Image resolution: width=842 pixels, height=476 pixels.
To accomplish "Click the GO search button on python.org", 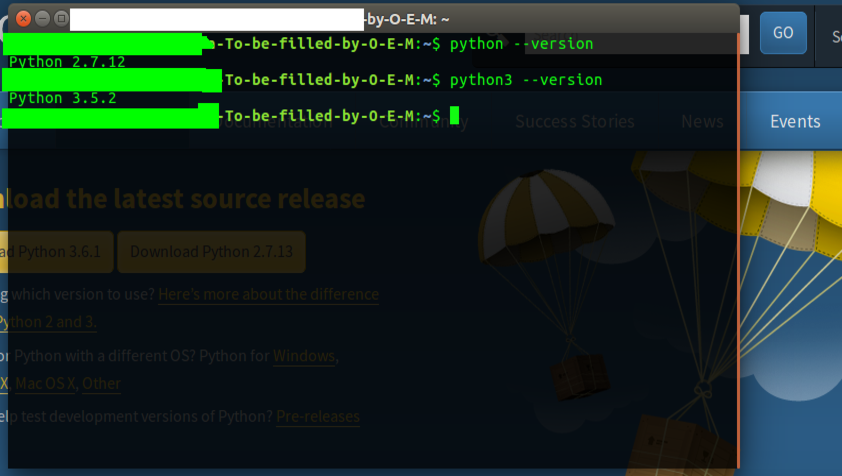I will pyautogui.click(x=783, y=33).
